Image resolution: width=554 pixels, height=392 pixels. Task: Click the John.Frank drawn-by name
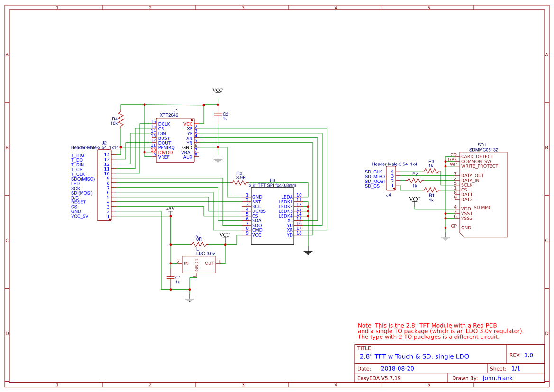point(497,378)
